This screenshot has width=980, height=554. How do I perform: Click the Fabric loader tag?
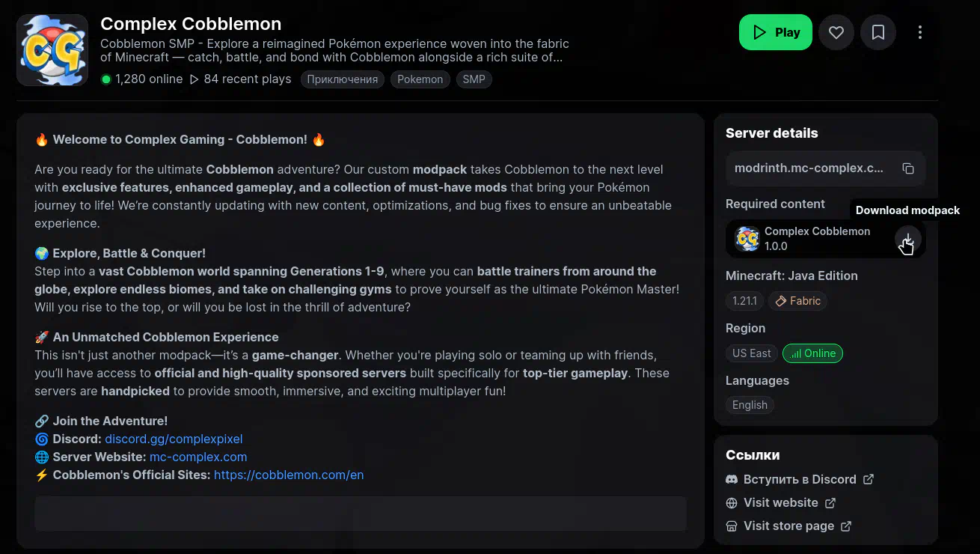[x=797, y=301]
